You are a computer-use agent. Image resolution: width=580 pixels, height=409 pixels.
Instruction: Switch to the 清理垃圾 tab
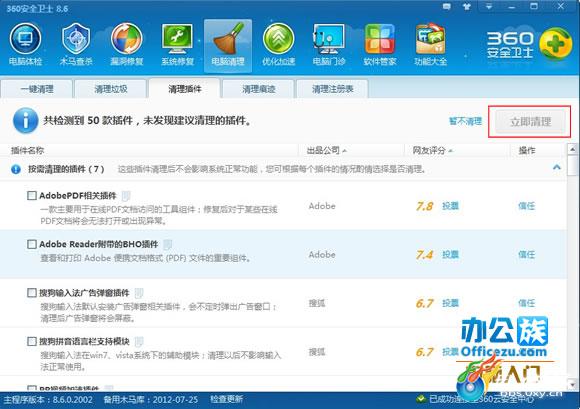(x=111, y=89)
